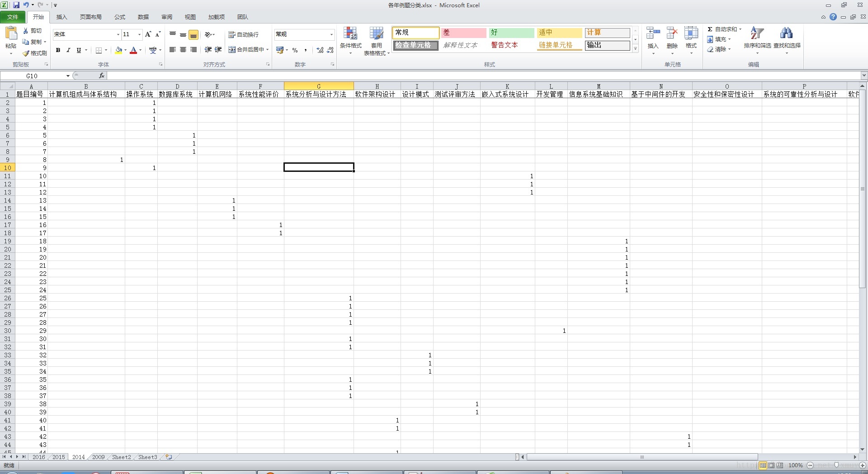Open the font size dropdown showing 11
Viewport: 868px width, 474px height.
click(139, 34)
